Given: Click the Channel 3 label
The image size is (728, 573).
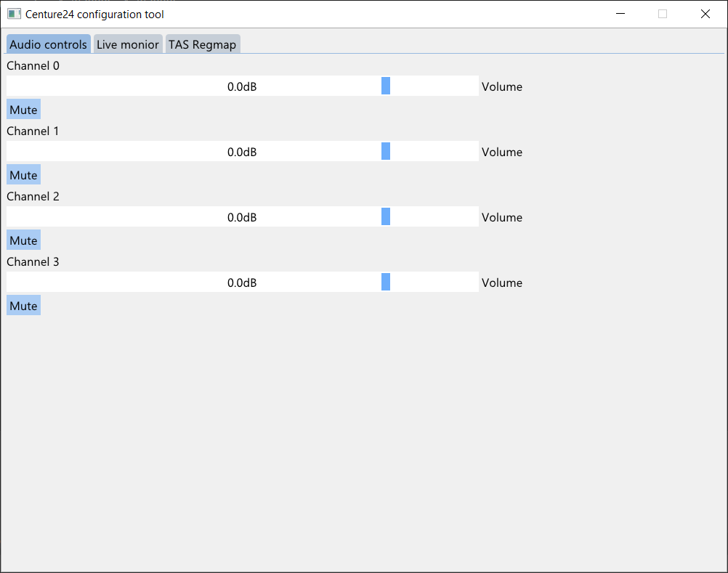Looking at the screenshot, I should click(33, 262).
